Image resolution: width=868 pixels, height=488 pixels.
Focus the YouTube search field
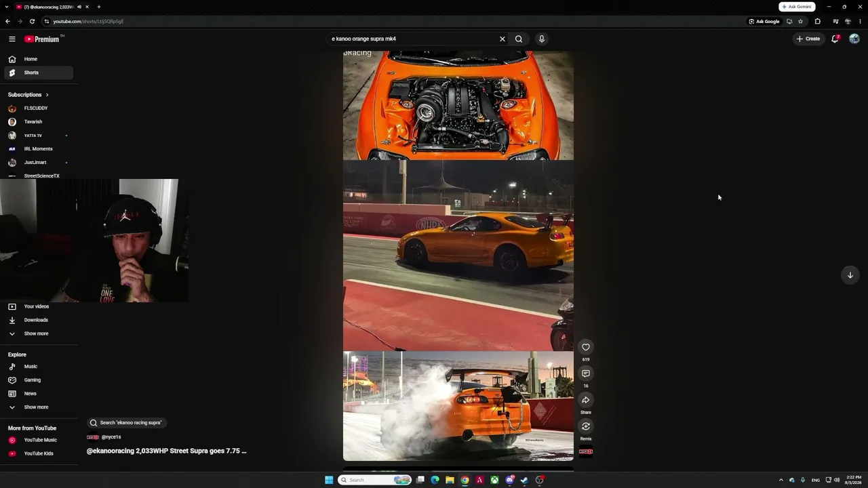412,39
